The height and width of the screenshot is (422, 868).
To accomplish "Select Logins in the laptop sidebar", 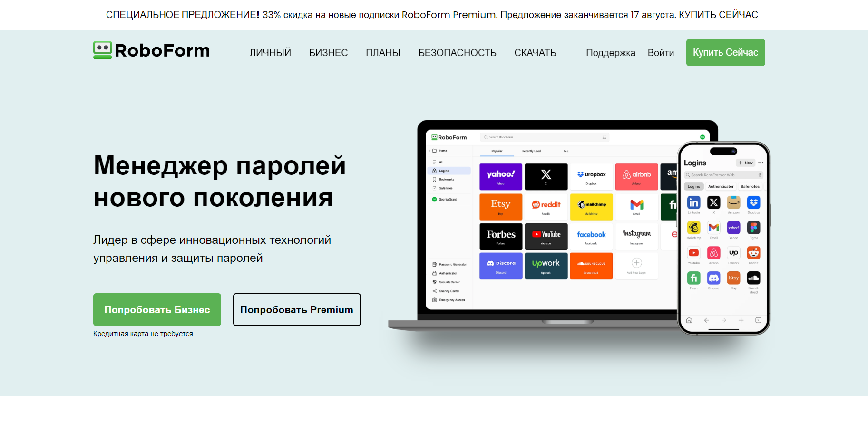I will click(x=449, y=171).
